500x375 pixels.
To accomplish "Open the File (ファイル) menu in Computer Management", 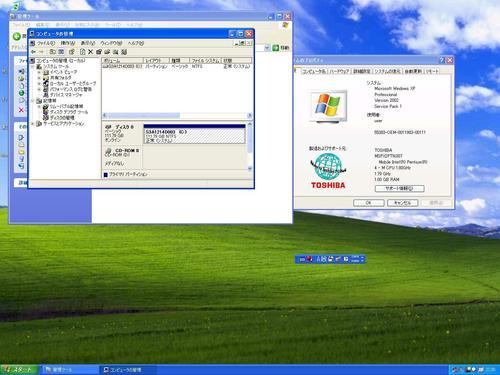I will tap(46, 43).
